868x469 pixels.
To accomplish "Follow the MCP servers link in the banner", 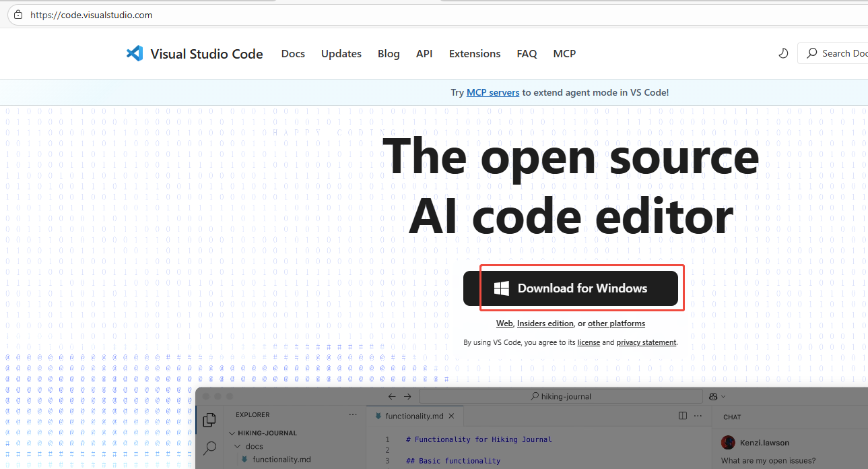I will pyautogui.click(x=493, y=92).
